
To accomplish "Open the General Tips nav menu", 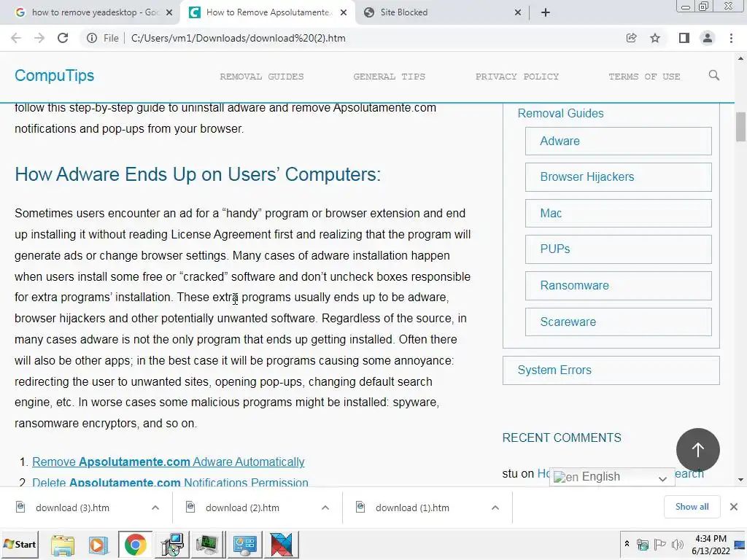I will [x=390, y=76].
